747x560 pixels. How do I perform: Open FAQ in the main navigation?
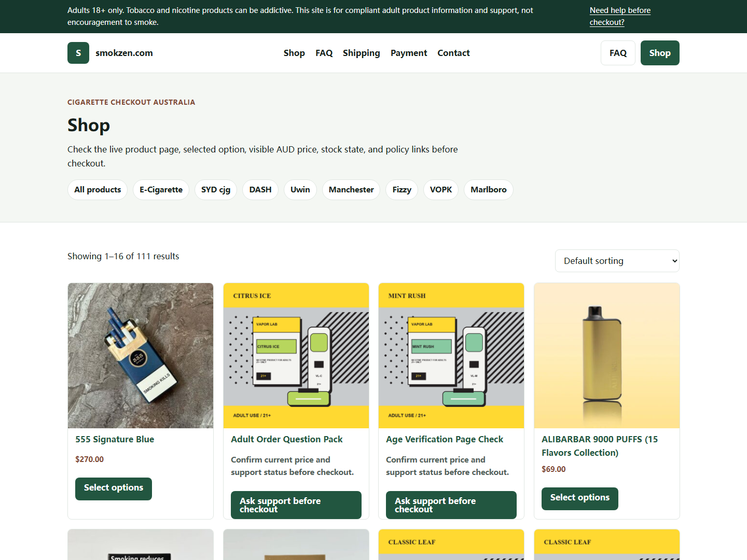pos(324,53)
